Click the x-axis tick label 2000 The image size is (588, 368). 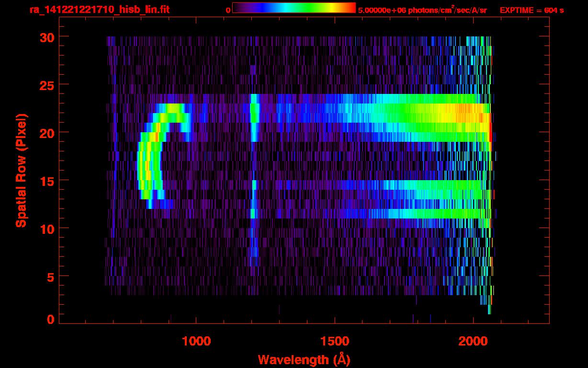[473, 341]
